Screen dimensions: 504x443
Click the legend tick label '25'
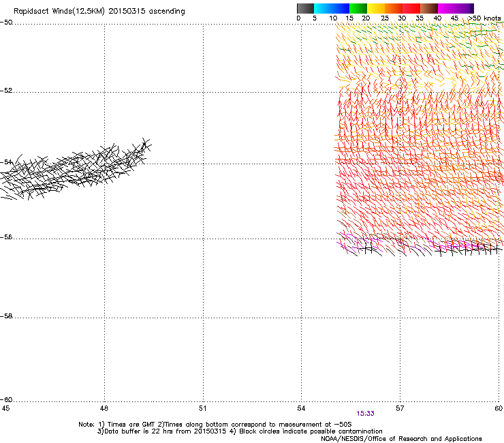click(x=385, y=18)
